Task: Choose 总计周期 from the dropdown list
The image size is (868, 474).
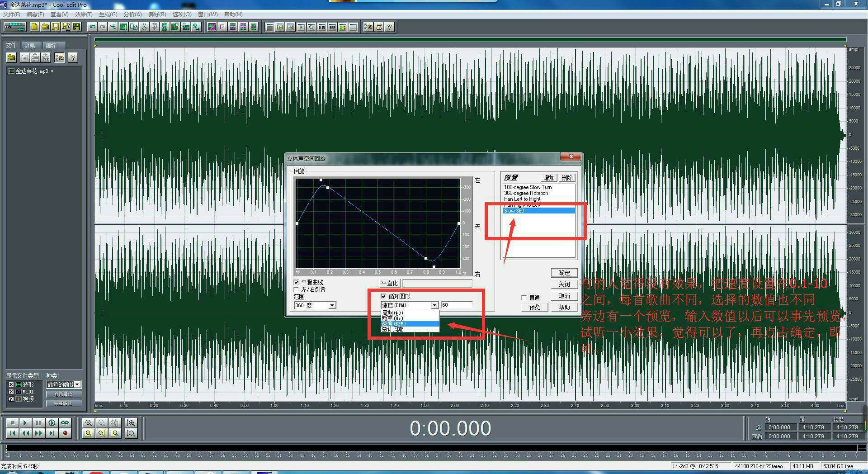Action: pyautogui.click(x=410, y=329)
